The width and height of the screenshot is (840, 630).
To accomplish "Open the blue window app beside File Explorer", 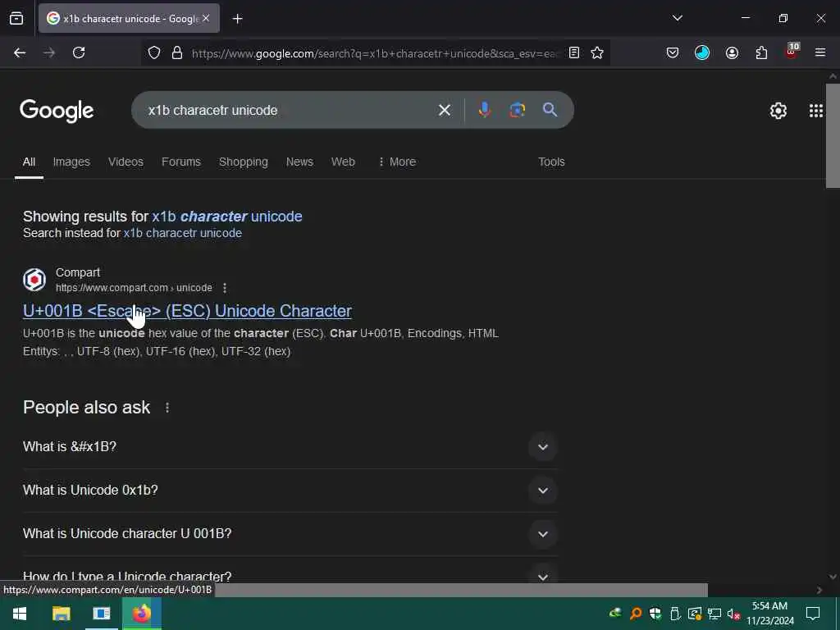I will 101,614.
